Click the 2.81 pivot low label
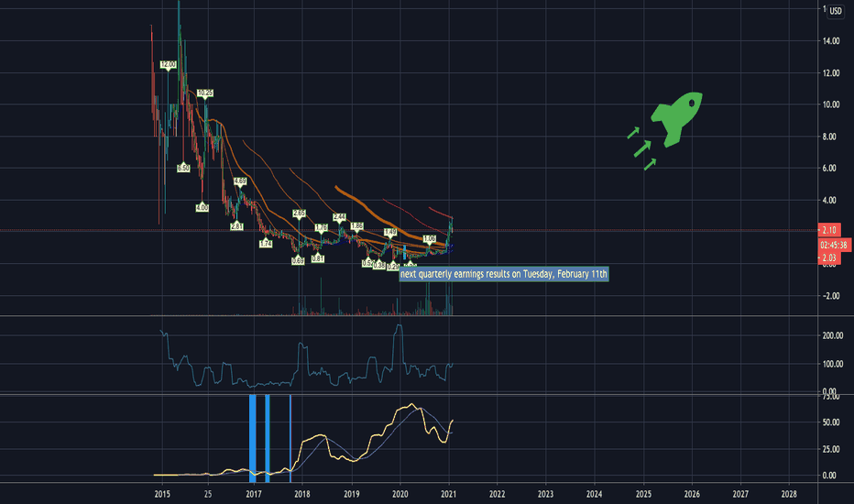Screen dimensions: 854x504 click(x=236, y=226)
